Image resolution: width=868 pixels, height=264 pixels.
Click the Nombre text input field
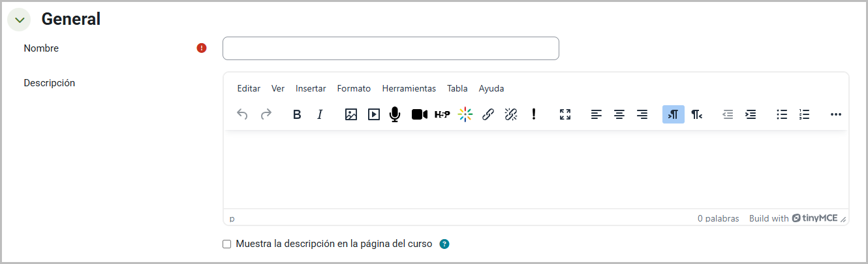pos(390,48)
